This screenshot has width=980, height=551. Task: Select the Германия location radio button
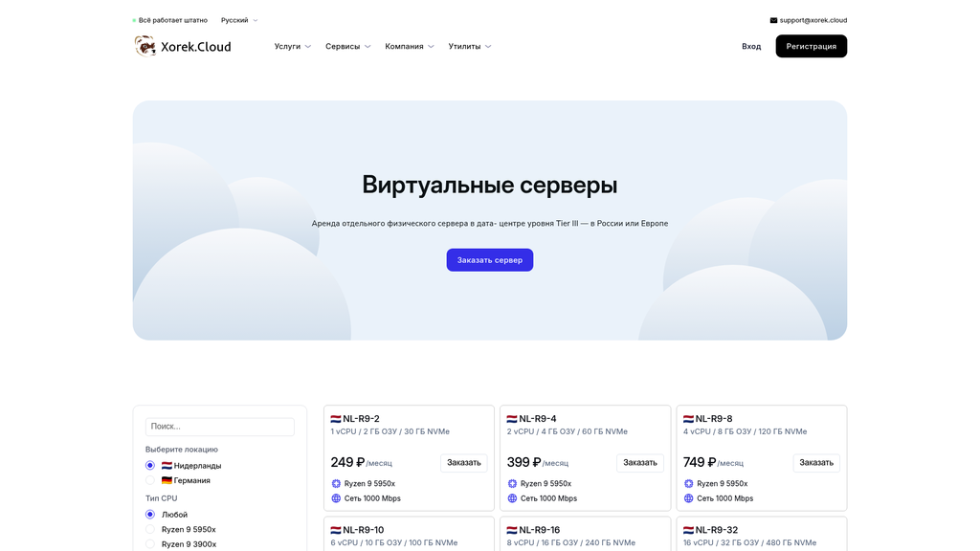(x=149, y=480)
